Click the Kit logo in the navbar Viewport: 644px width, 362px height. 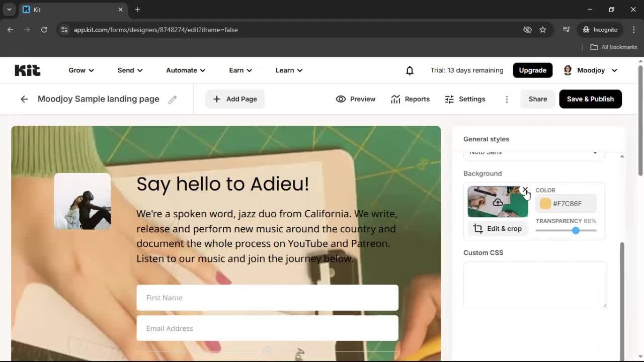[x=27, y=70]
